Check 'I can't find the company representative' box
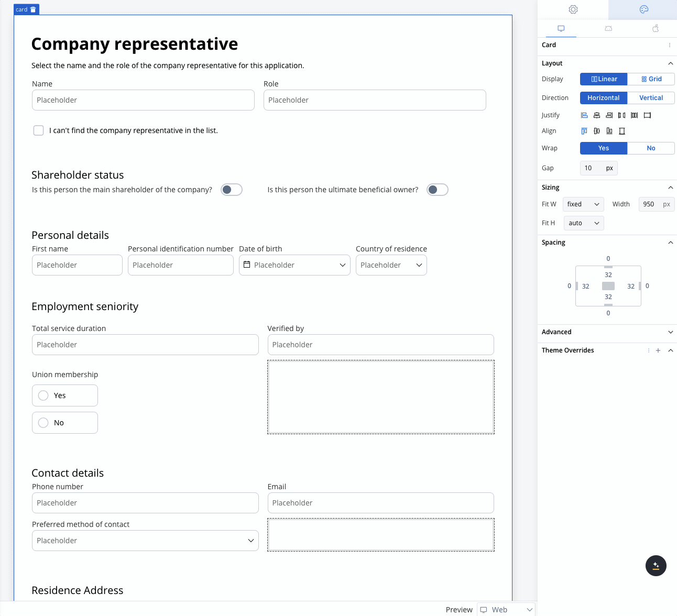Image resolution: width=677 pixels, height=616 pixels. point(38,130)
